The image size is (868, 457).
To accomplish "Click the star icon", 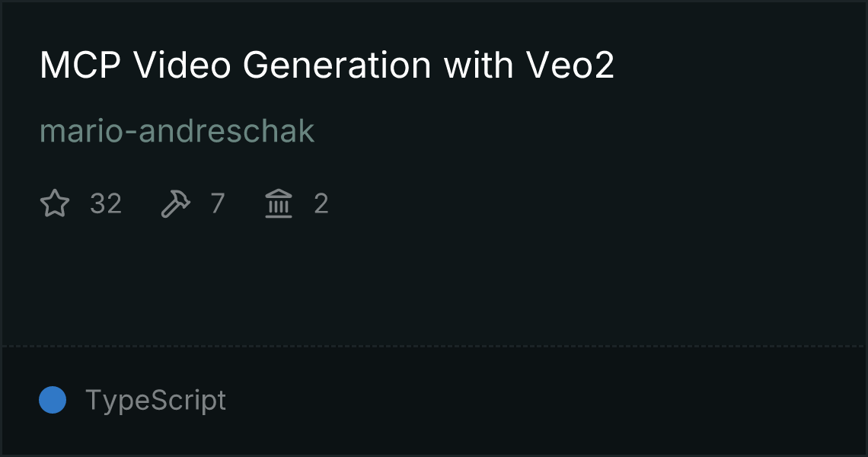I will click(x=55, y=204).
